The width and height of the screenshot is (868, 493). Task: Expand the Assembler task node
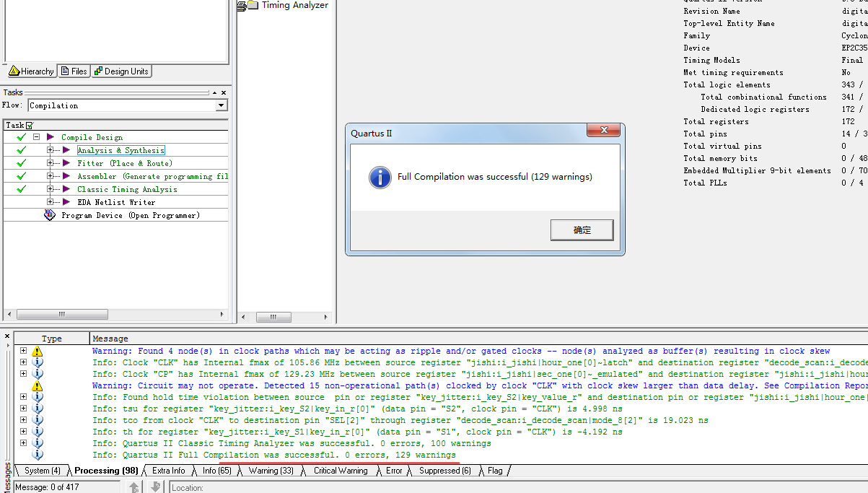click(x=51, y=176)
